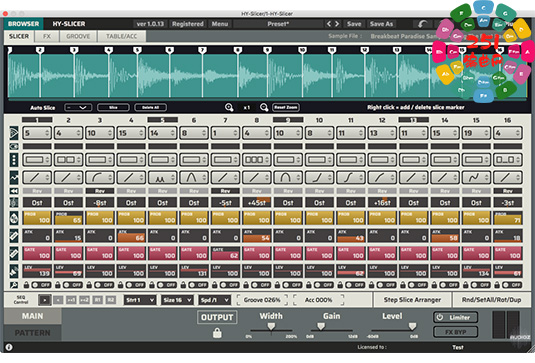Click the reverse row rewind icon
The height and width of the screenshot is (363, 535).
click(x=14, y=191)
